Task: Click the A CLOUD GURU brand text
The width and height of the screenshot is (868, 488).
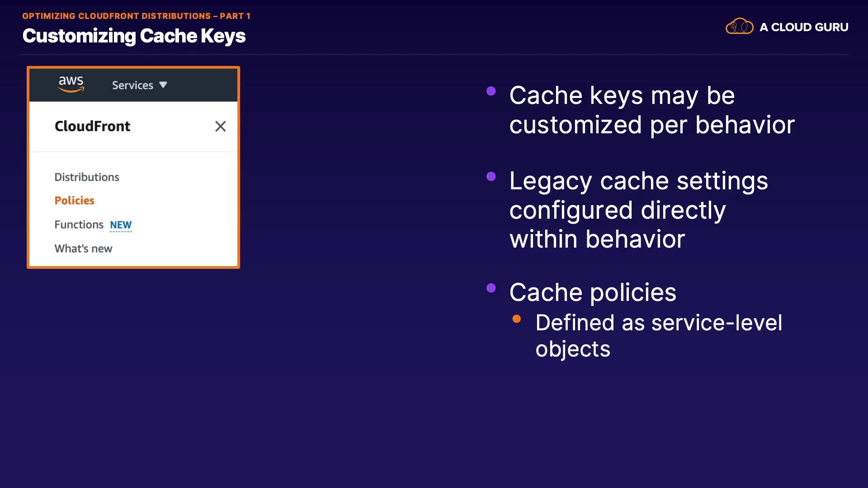Action: 804,27
